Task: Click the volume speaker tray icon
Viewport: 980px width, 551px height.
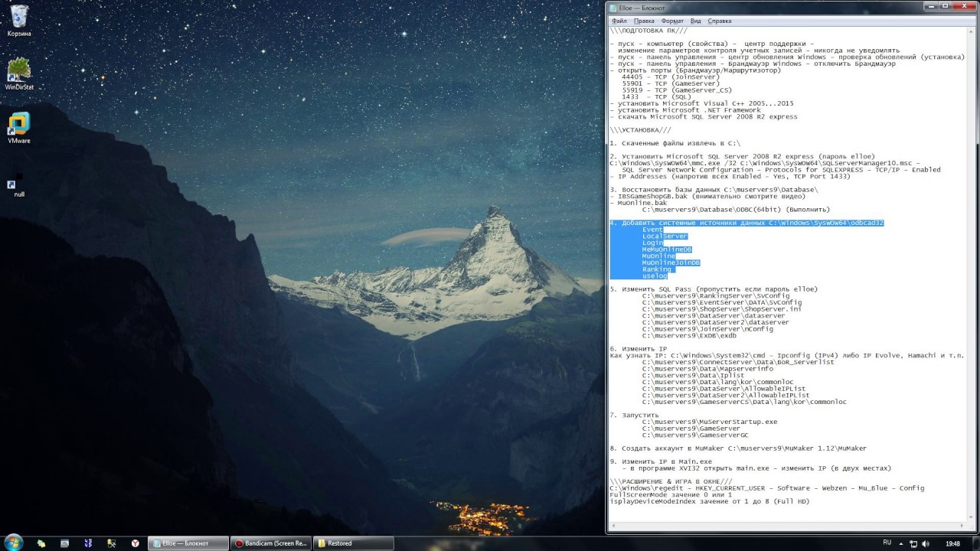Action: point(926,543)
